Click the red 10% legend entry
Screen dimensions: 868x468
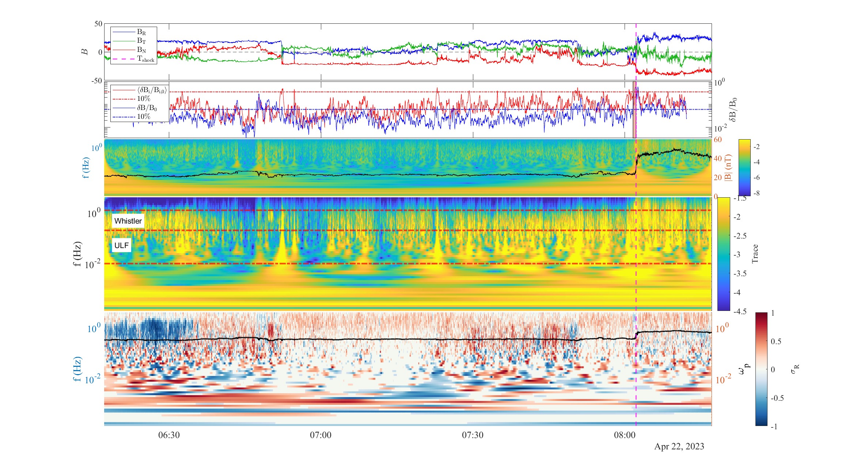coord(132,99)
